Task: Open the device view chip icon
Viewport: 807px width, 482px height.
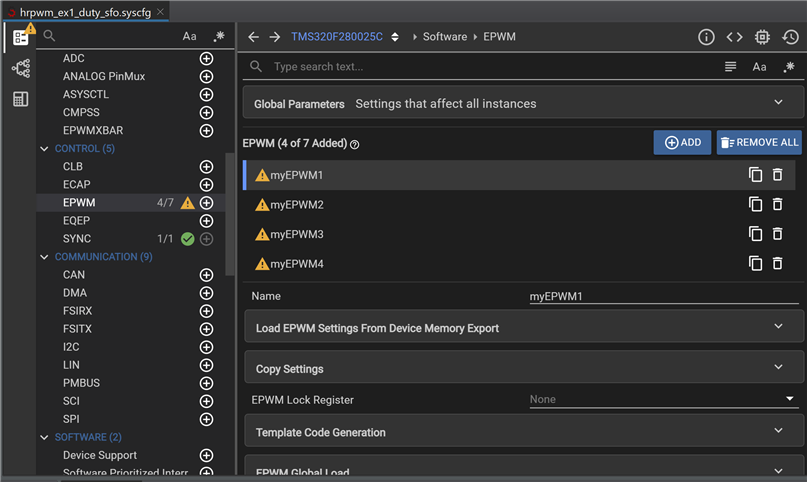Action: point(762,37)
